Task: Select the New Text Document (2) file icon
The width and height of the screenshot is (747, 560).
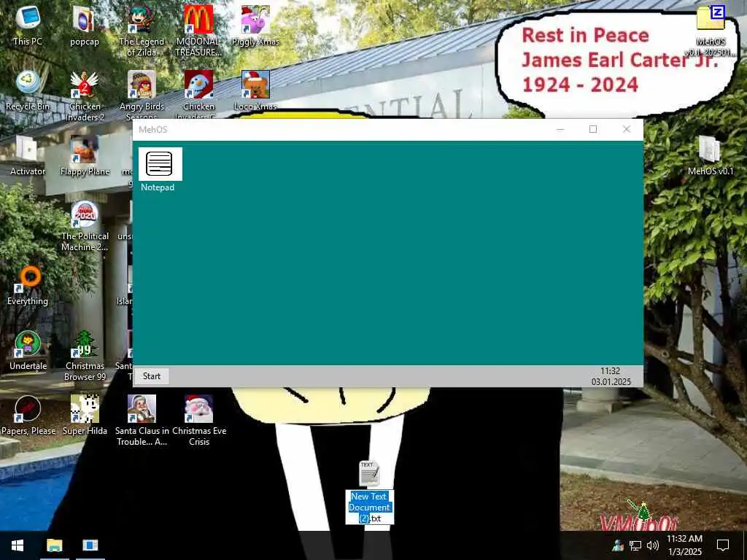Action: (x=368, y=472)
